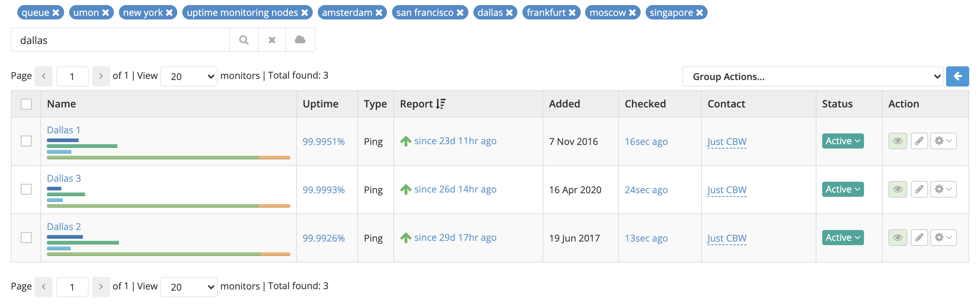This screenshot has height=305, width=980.
Task: Open the Dallas 2 monitor link
Action: 64,226
